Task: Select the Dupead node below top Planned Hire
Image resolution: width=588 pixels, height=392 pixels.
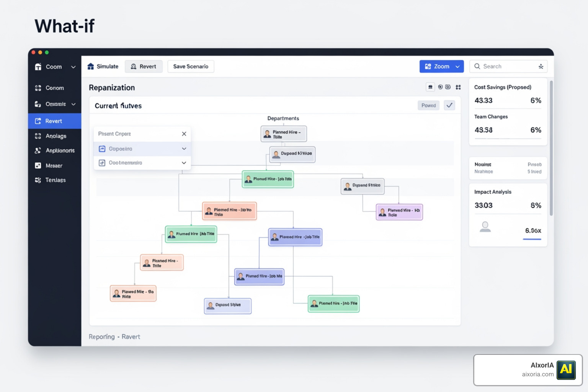Action: pos(292,154)
